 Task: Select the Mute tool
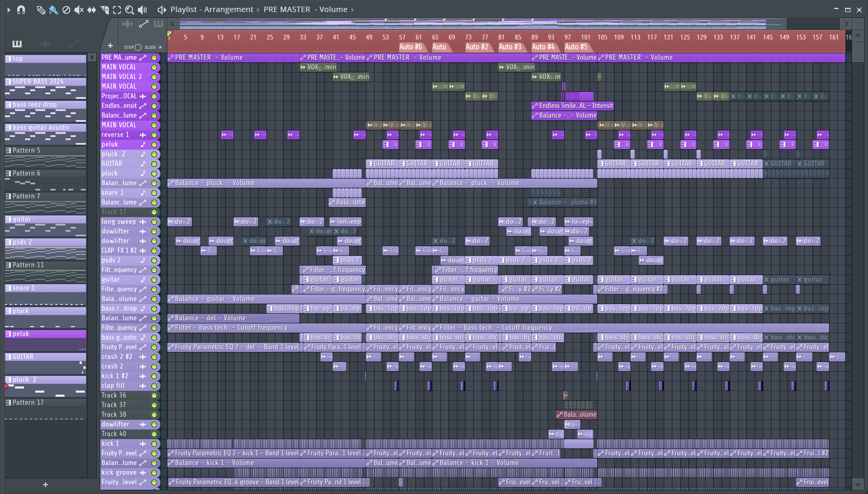click(x=79, y=10)
